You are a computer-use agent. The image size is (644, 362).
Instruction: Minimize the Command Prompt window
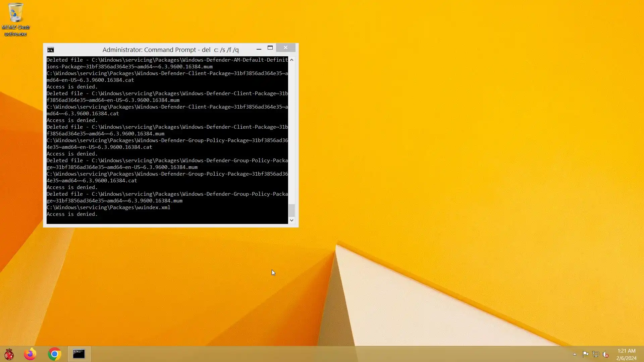[259, 49]
